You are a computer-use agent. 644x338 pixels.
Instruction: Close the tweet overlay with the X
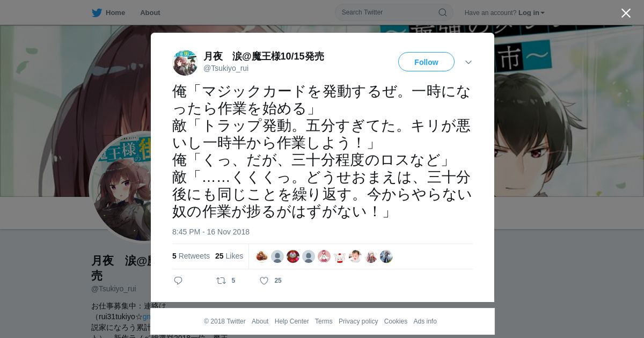[626, 13]
